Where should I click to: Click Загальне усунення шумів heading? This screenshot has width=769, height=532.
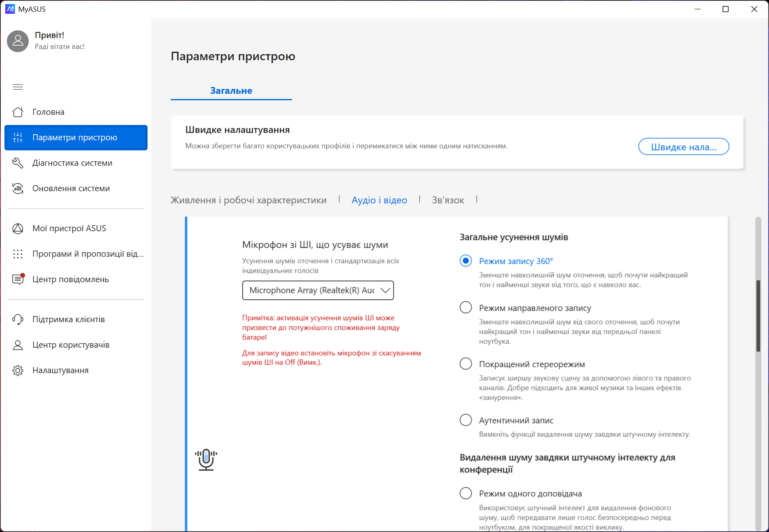pyautogui.click(x=513, y=237)
